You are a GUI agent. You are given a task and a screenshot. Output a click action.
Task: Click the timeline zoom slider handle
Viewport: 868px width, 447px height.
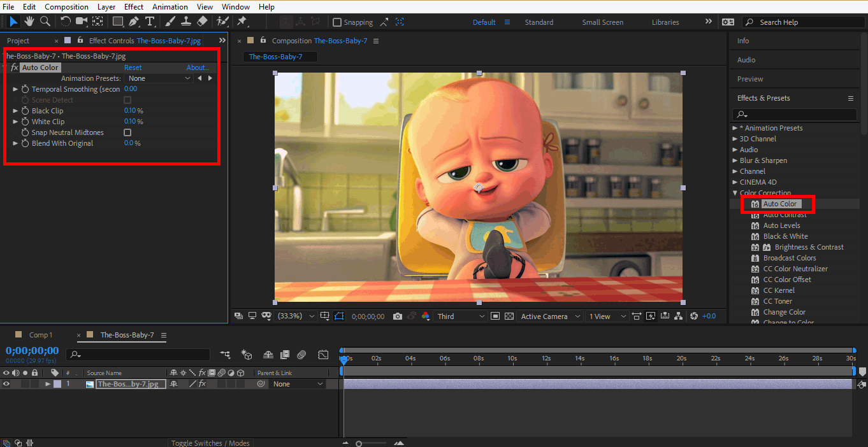tap(359, 443)
